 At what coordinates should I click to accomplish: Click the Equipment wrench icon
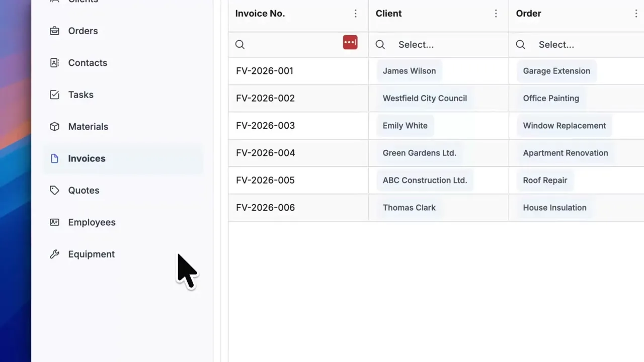[54, 254]
